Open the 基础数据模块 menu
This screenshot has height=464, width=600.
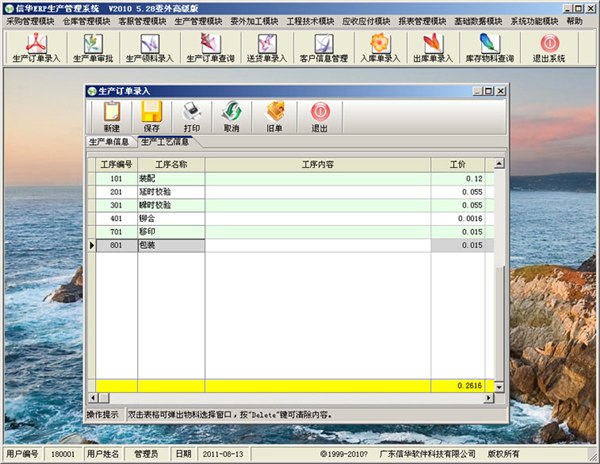(x=478, y=21)
